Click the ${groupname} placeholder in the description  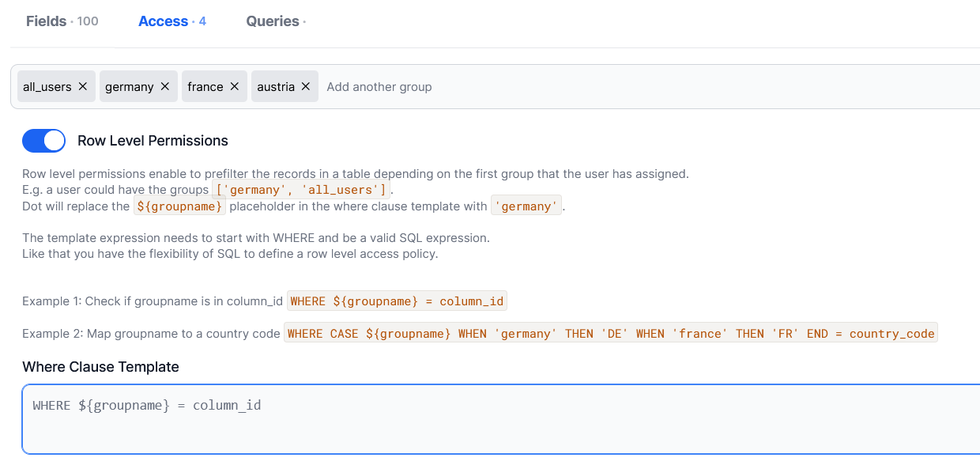(179, 206)
